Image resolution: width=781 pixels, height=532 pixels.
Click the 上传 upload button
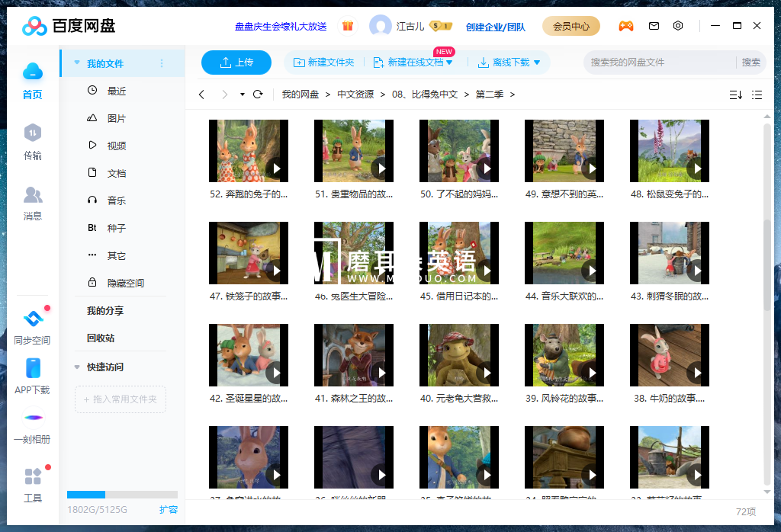pos(236,63)
